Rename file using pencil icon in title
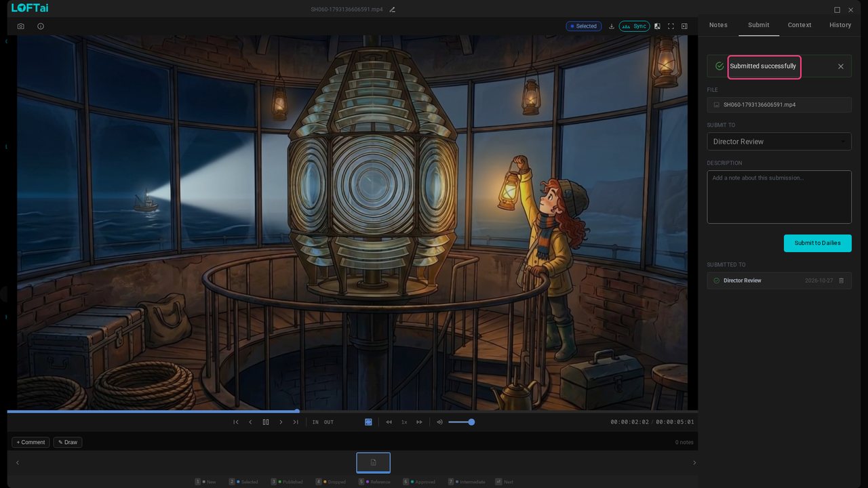 pyautogui.click(x=393, y=9)
